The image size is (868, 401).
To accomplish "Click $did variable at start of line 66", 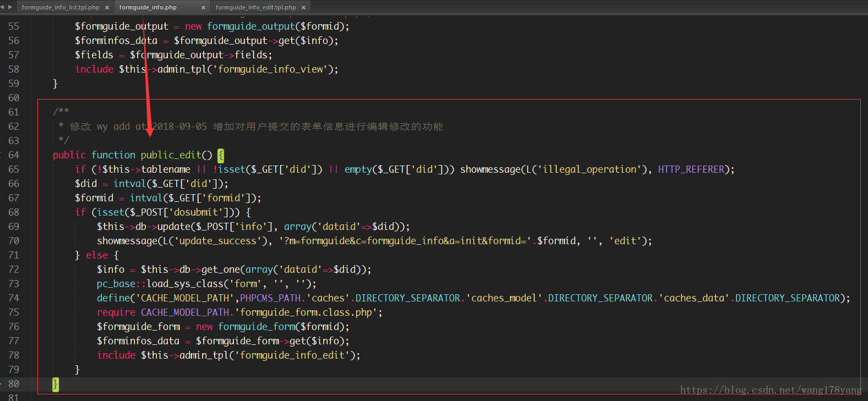I will [86, 184].
